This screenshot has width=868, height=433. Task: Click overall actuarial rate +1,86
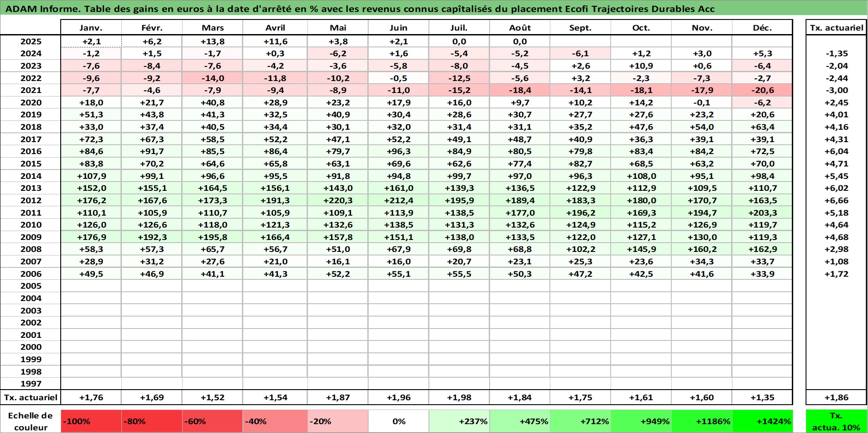coord(837,397)
